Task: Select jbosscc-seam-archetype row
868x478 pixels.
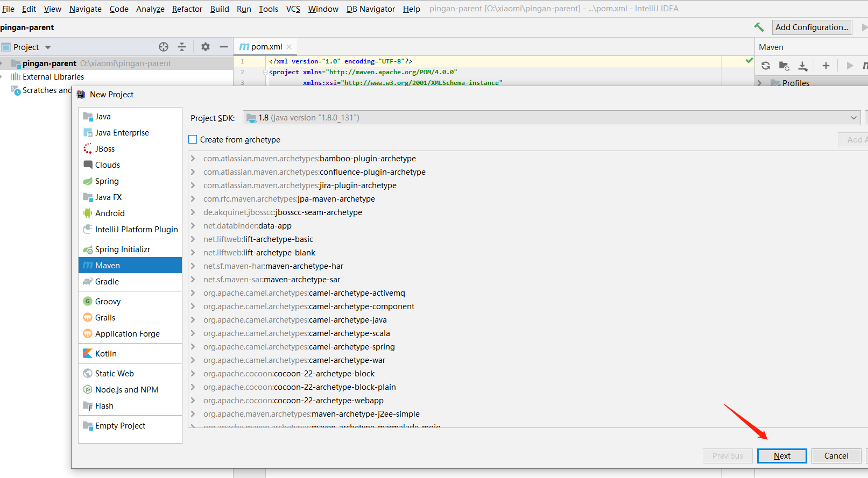Action: click(283, 212)
